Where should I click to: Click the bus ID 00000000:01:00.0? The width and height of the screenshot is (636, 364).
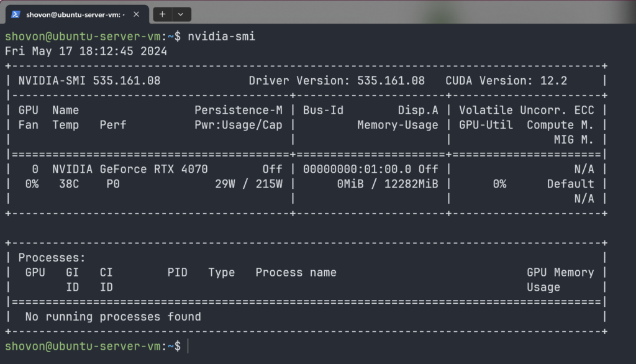(357, 169)
